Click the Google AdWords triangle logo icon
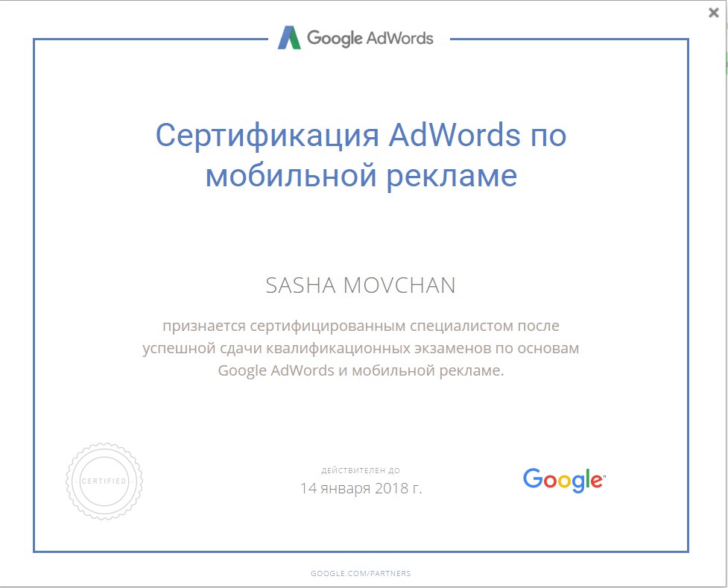This screenshot has width=728, height=588. 289,37
